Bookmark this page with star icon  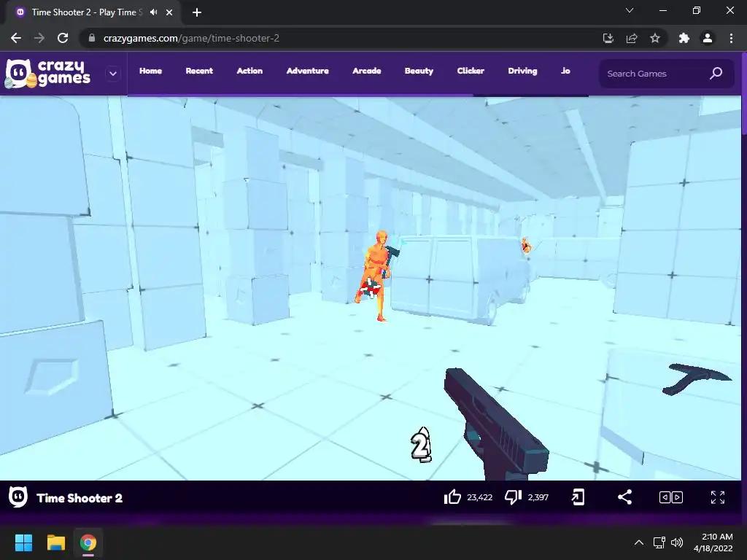point(655,38)
